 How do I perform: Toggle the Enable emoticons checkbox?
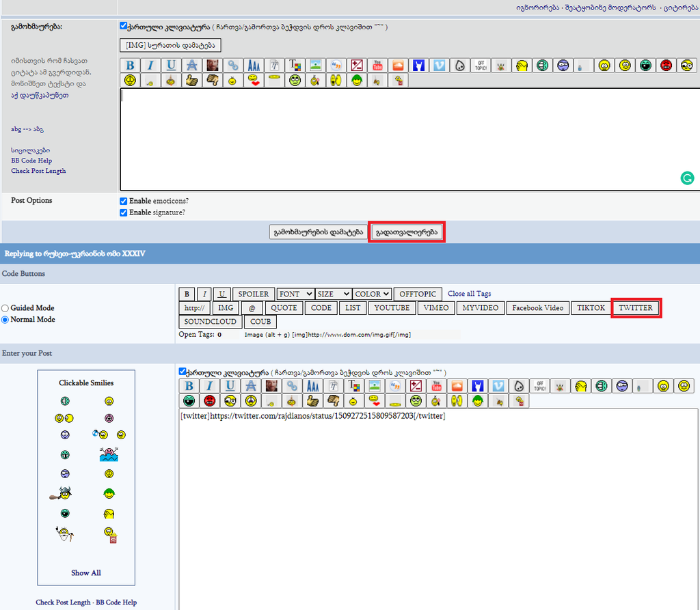(x=124, y=202)
